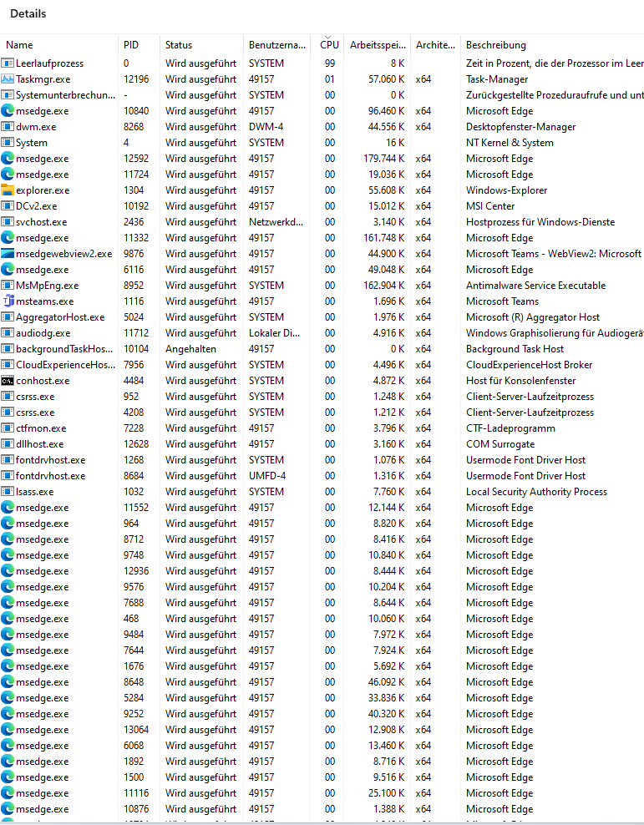Click the Edge icon for PID 11332
Viewport: 644px width, 825px height.
[8, 238]
